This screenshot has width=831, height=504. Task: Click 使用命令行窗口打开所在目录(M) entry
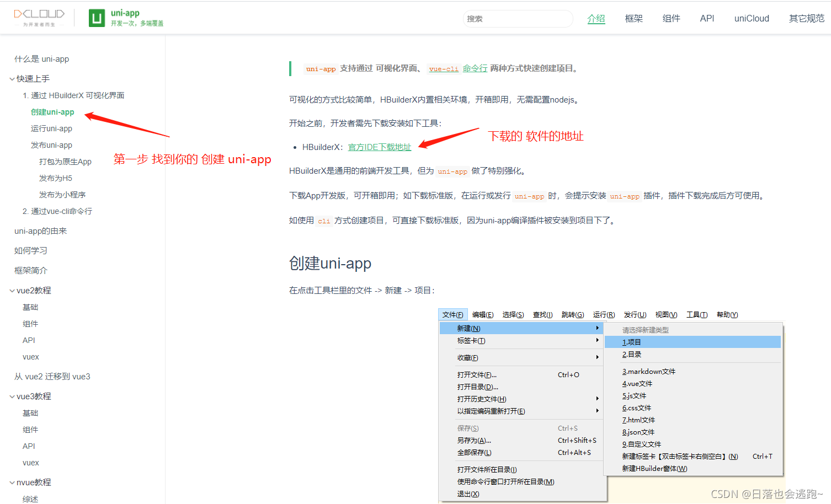point(521,482)
